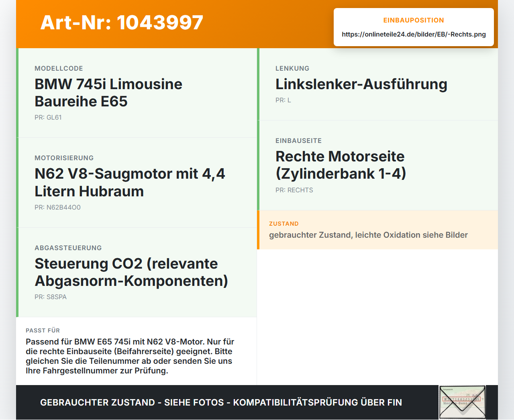Click the Art-Nr: 1043997 heading
514x420 pixels.
pyautogui.click(x=122, y=22)
